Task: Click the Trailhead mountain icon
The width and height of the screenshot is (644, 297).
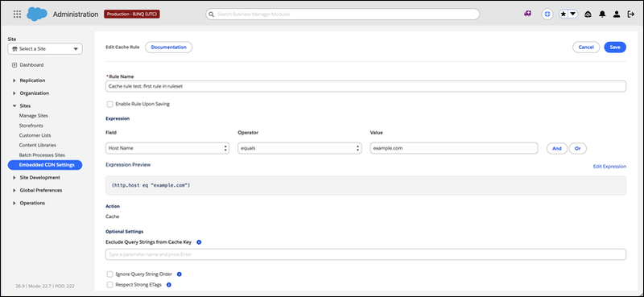Action: (x=588, y=14)
